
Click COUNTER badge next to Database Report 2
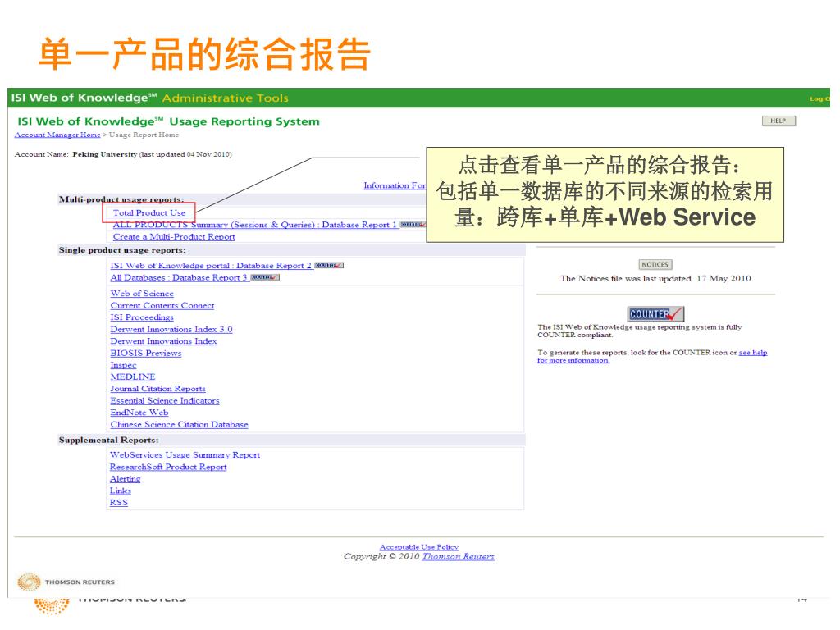point(329,266)
